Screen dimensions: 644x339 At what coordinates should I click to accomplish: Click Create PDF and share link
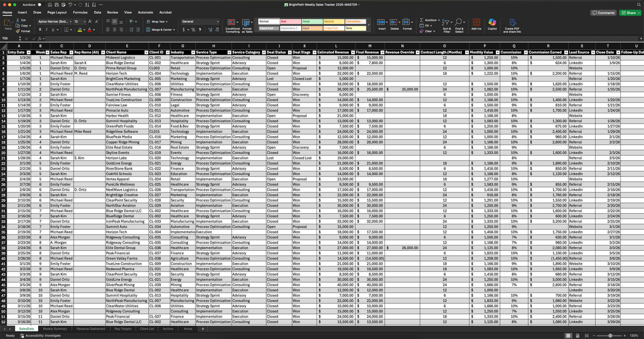[x=512, y=25]
